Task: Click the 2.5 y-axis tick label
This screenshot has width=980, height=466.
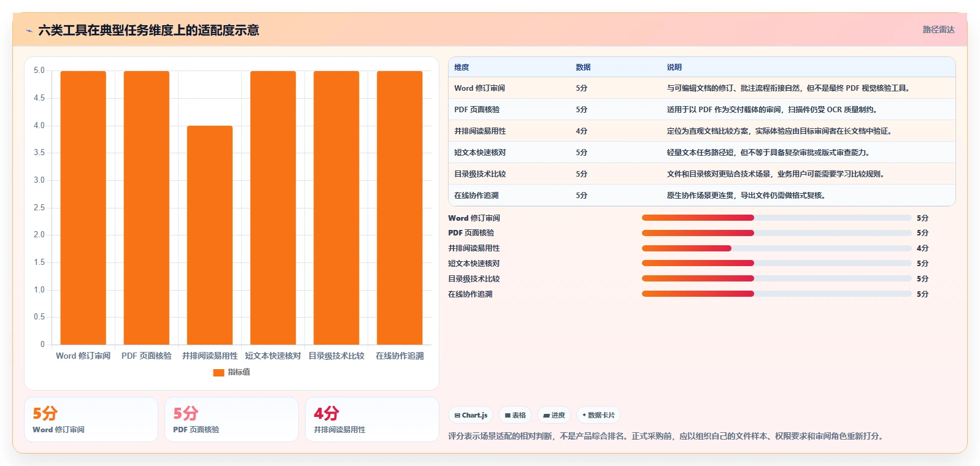Action: point(39,208)
